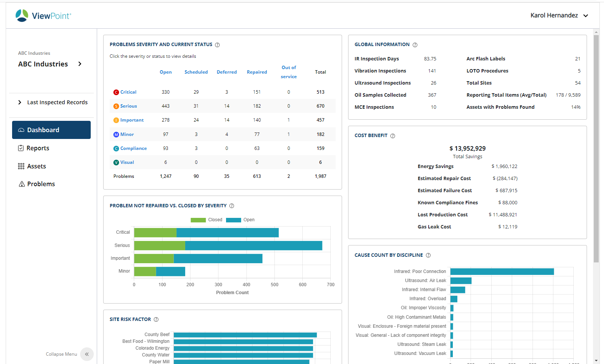Open Reports from the sidebar menu

38,148
